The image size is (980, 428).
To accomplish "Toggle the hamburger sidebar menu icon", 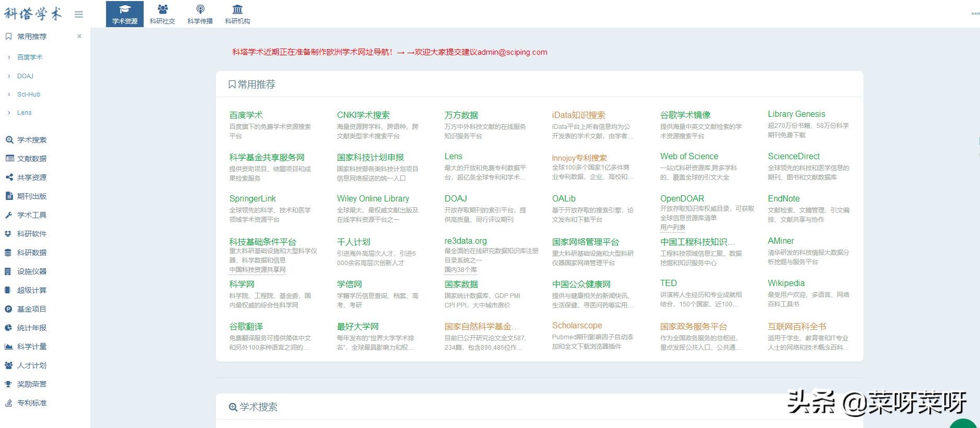I will (79, 15).
